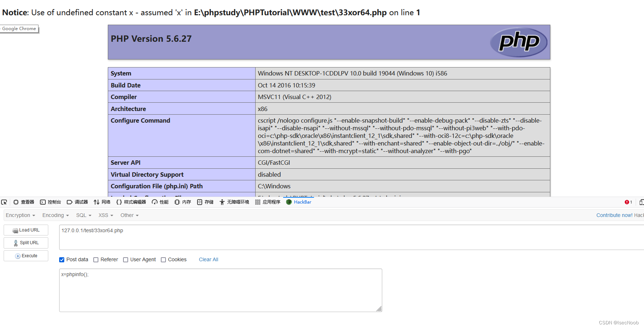
Task: Click the PHP logo image
Action: (x=519, y=42)
